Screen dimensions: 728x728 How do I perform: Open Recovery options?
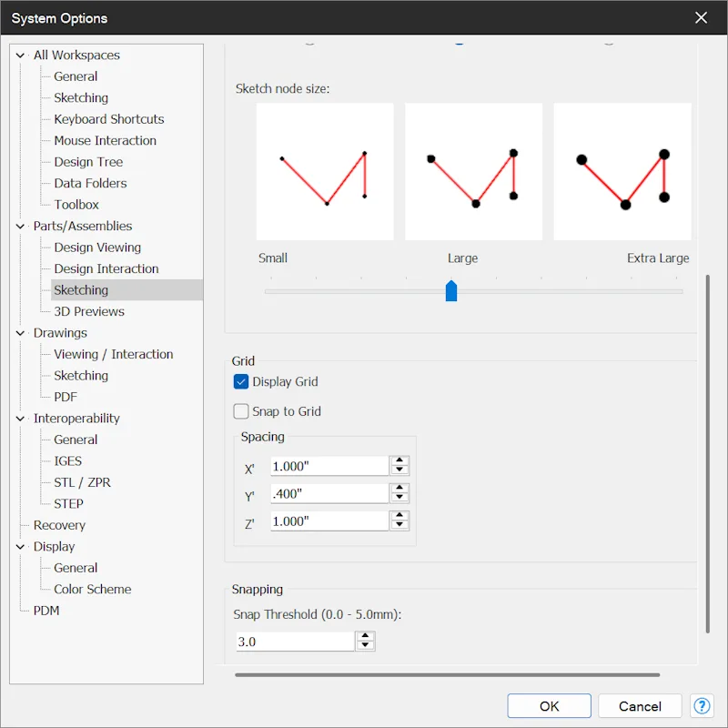pos(59,525)
